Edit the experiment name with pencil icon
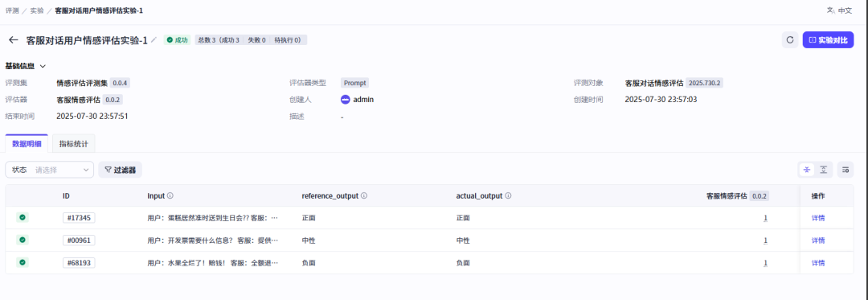The height and width of the screenshot is (300, 868). pos(154,40)
